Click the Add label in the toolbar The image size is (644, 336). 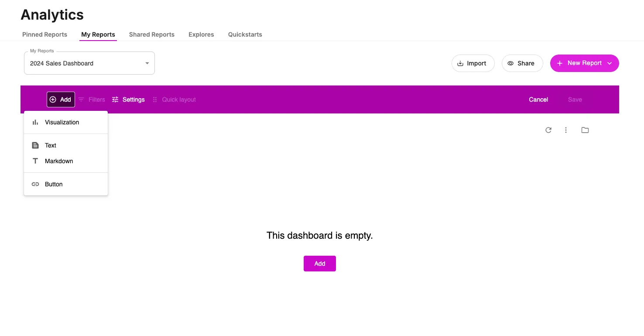coord(65,99)
